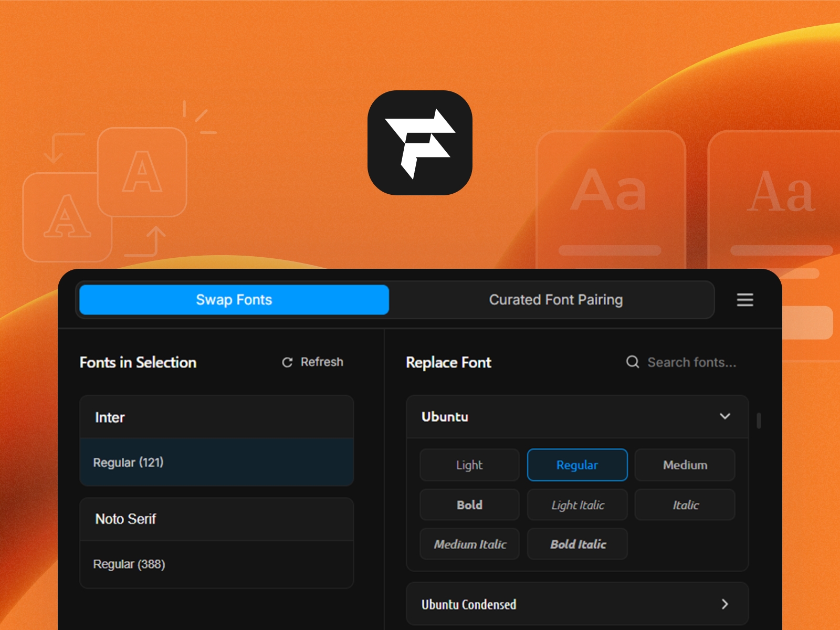Click the search magnifier icon in Replace Font

click(x=632, y=362)
